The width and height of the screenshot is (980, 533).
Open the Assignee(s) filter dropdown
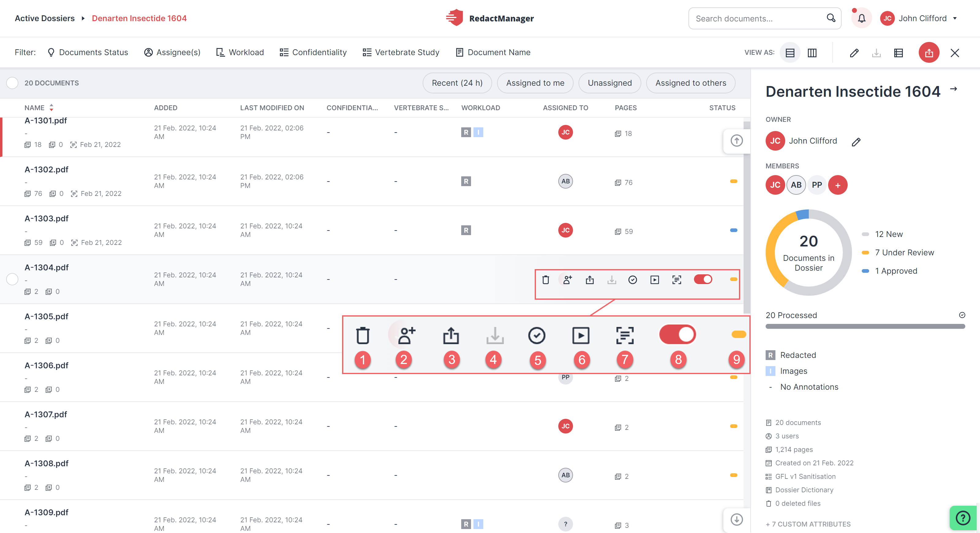click(x=172, y=52)
